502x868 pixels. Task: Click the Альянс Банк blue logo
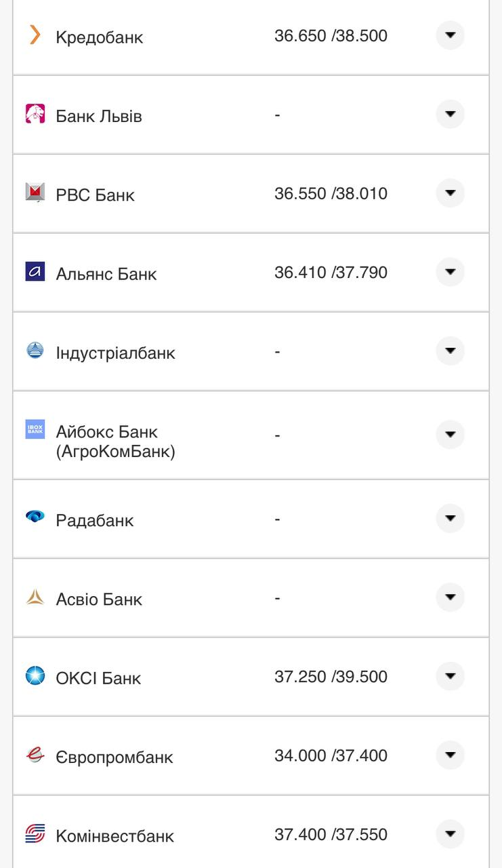point(35,272)
